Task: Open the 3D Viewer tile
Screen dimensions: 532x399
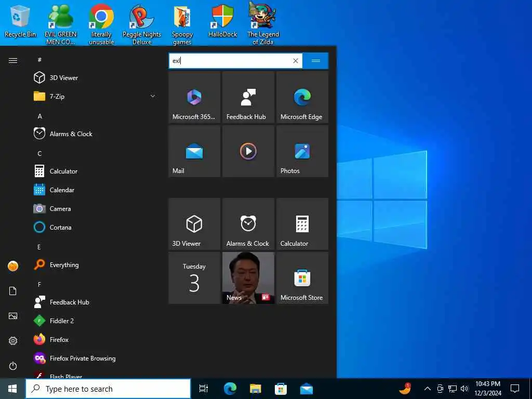Action: click(194, 224)
